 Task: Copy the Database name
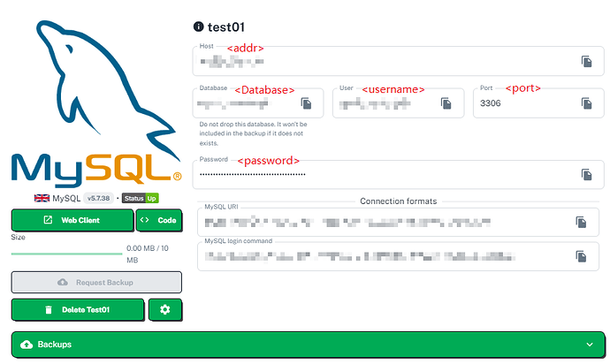[x=306, y=103]
